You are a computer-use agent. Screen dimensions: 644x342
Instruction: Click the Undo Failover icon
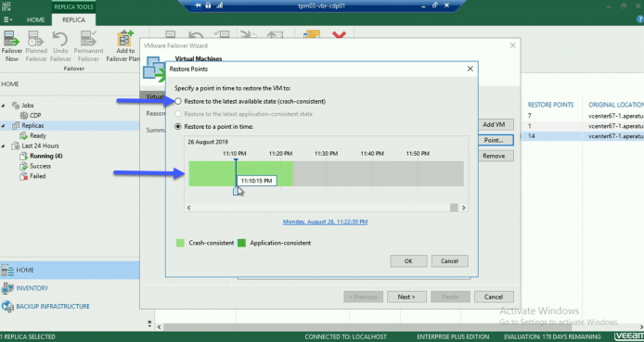click(60, 39)
